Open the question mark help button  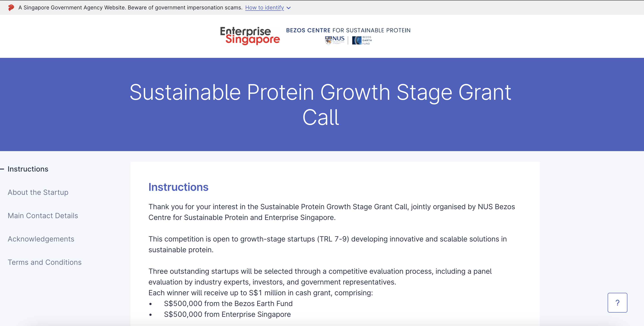point(617,302)
